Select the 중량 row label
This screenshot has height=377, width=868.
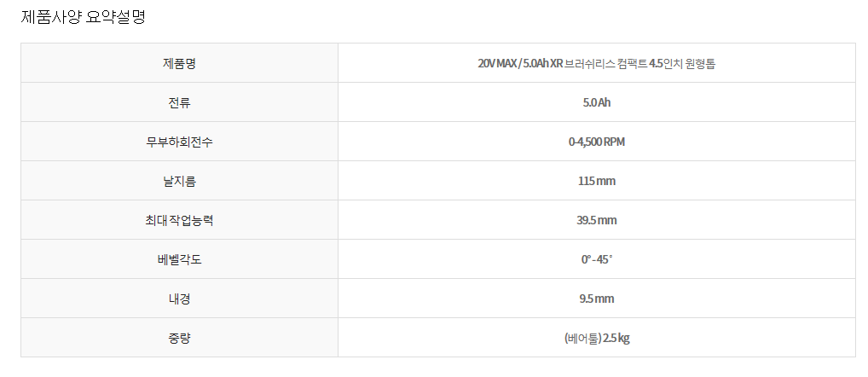point(179,338)
